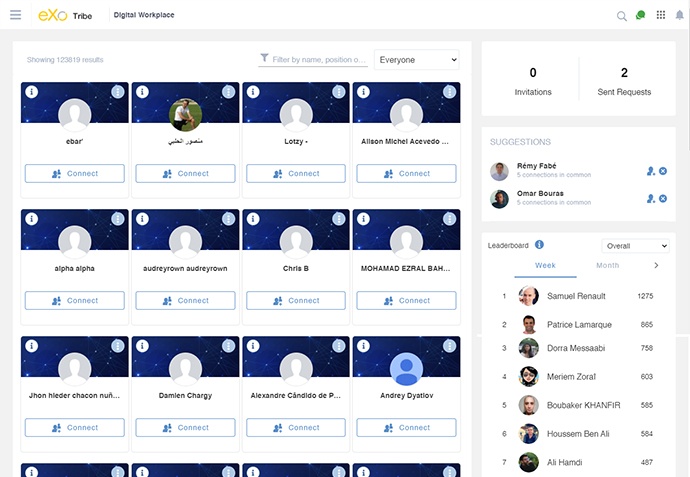Connect with Chris B
This screenshot has width=690, height=477.
pyautogui.click(x=296, y=300)
